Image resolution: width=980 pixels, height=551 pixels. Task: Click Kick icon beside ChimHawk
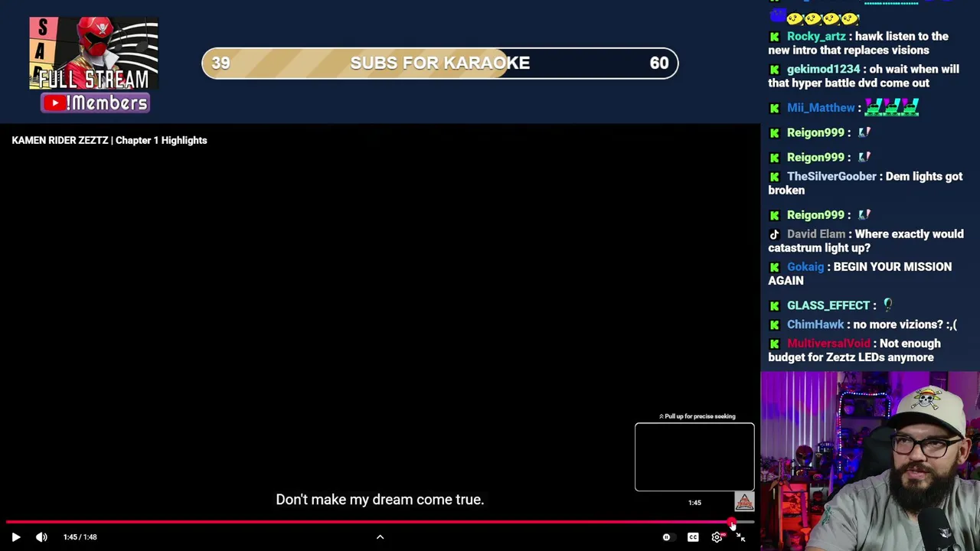[x=774, y=324]
